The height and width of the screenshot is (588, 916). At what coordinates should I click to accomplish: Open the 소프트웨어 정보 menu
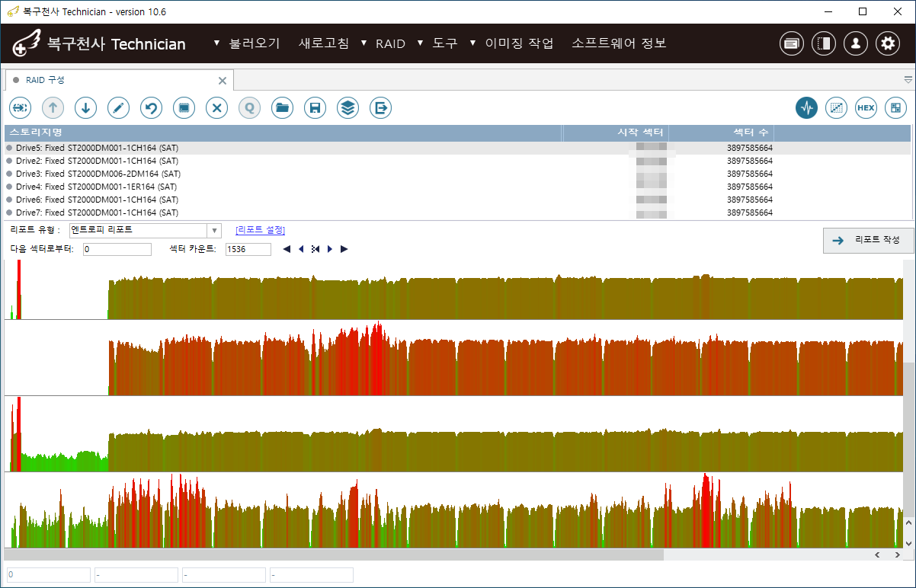click(x=619, y=43)
